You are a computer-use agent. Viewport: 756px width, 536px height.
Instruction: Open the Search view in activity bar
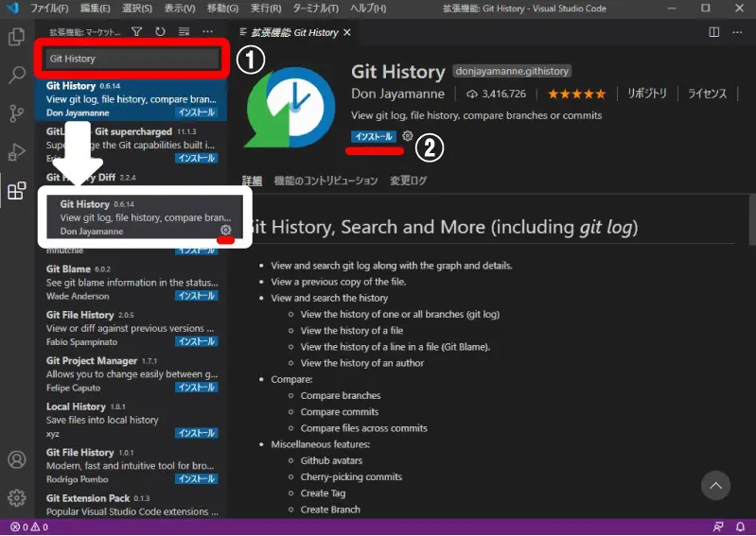tap(16, 75)
